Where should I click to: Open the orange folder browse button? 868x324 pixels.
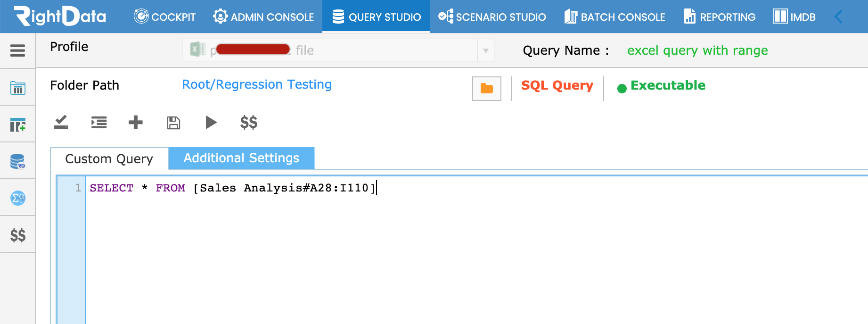pyautogui.click(x=487, y=88)
